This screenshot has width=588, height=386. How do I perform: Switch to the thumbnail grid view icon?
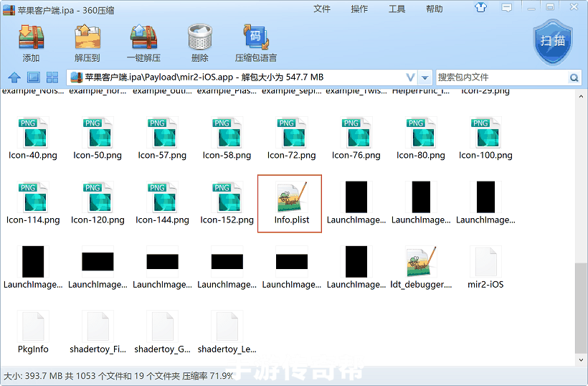pyautogui.click(x=52, y=77)
